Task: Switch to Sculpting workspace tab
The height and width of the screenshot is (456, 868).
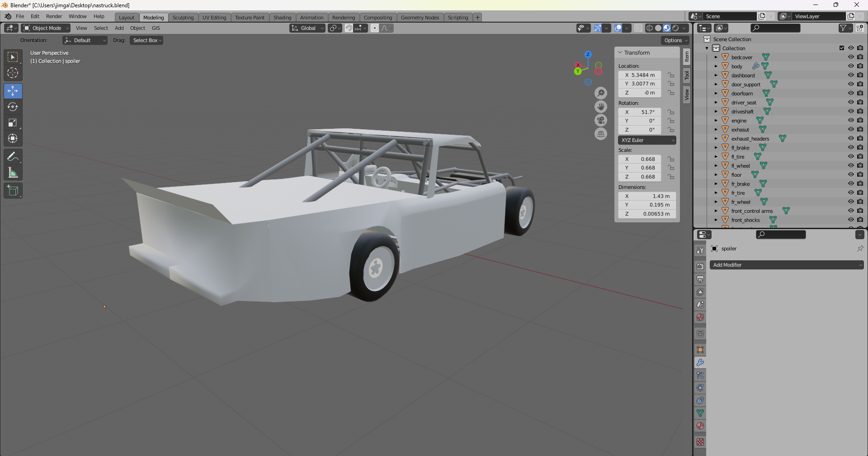Action: (x=183, y=17)
